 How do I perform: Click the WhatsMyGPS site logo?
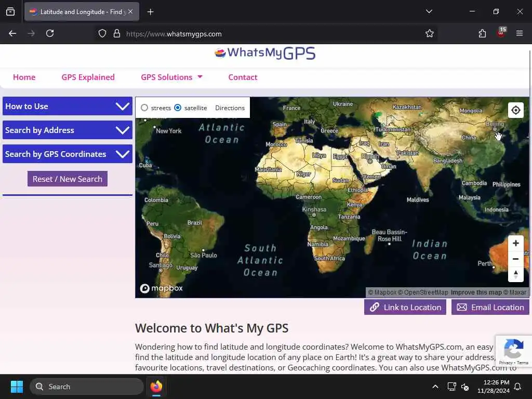click(x=264, y=54)
